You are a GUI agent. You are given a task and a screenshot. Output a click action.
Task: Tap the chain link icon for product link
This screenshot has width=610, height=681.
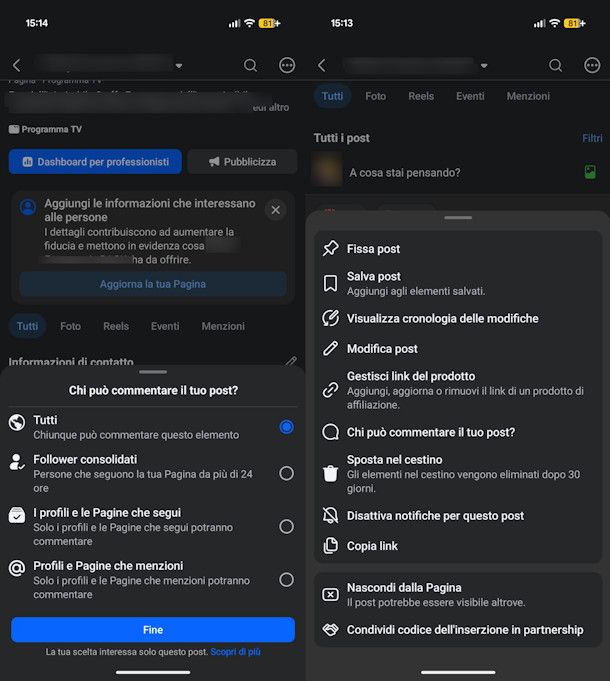point(330,390)
